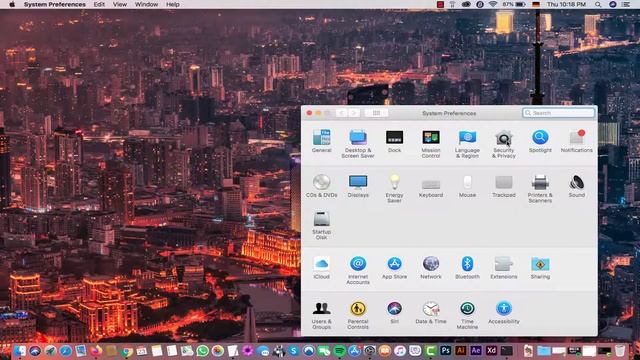This screenshot has width=640, height=360.
Task: Open Mouse preferences pane
Action: pos(467,186)
